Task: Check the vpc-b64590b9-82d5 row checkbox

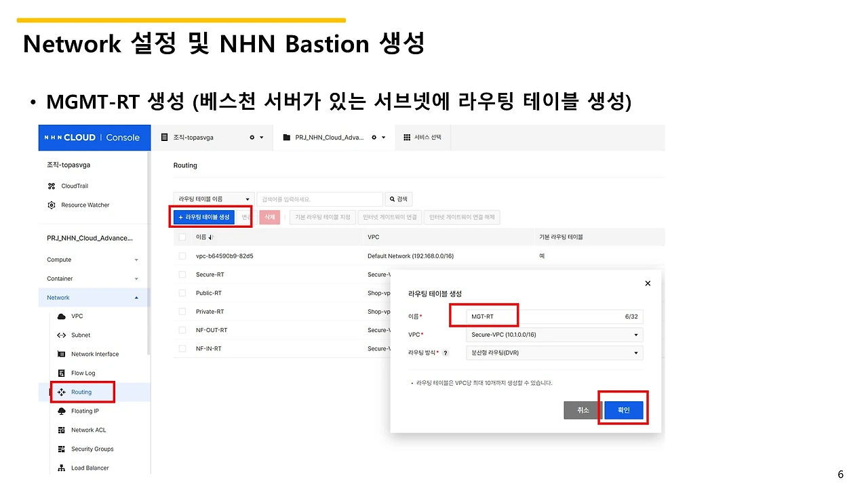Action: [182, 256]
